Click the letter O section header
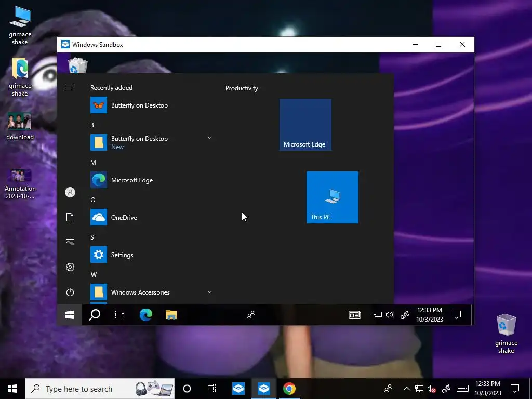This screenshot has width=532, height=399. coord(93,199)
